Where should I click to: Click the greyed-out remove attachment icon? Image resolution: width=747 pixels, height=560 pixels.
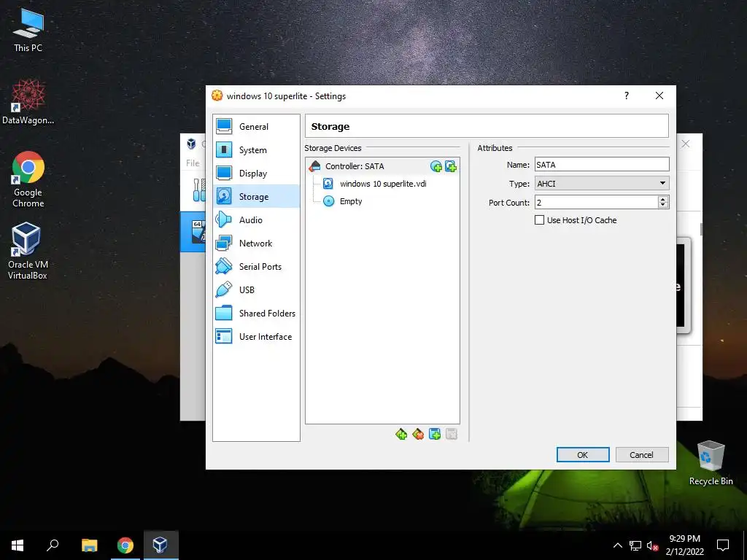[451, 434]
